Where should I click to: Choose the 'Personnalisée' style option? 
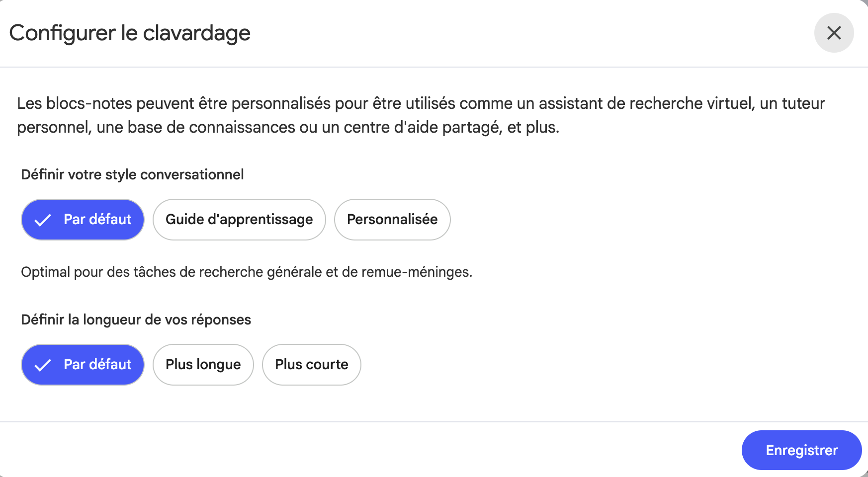coord(392,219)
